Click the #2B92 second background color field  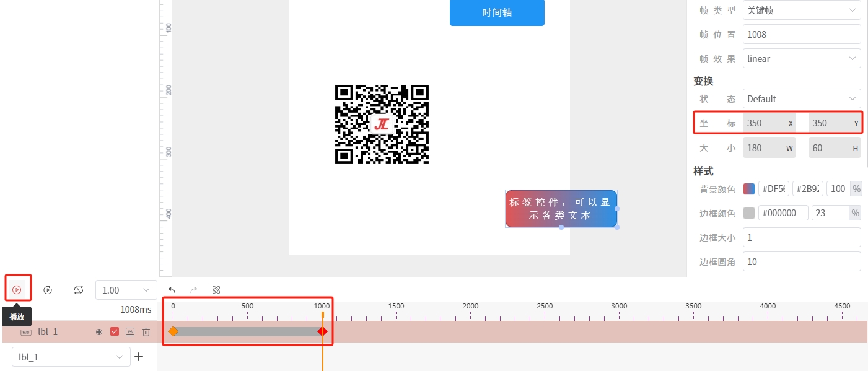(x=808, y=189)
